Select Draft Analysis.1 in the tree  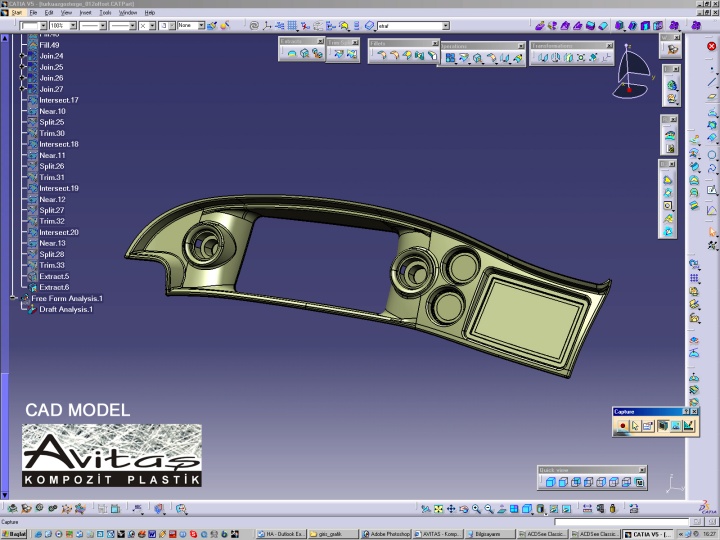(65, 309)
